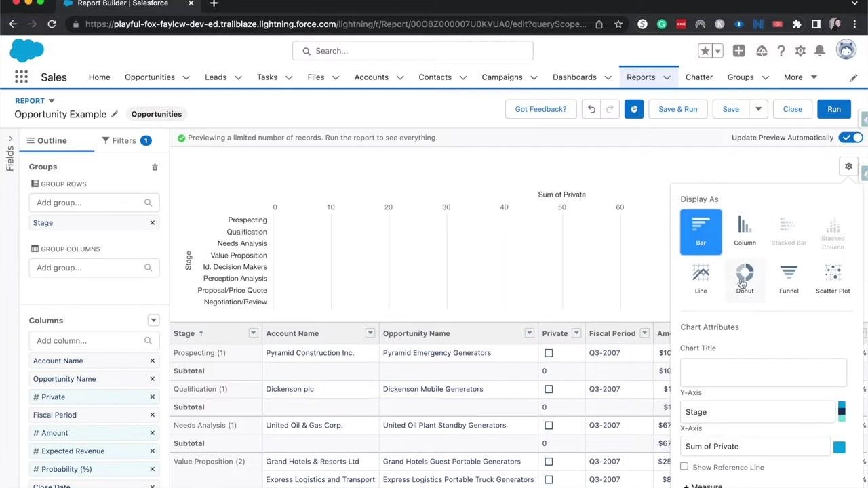Open global actions plus menu
The image size is (868, 488).
tap(738, 51)
